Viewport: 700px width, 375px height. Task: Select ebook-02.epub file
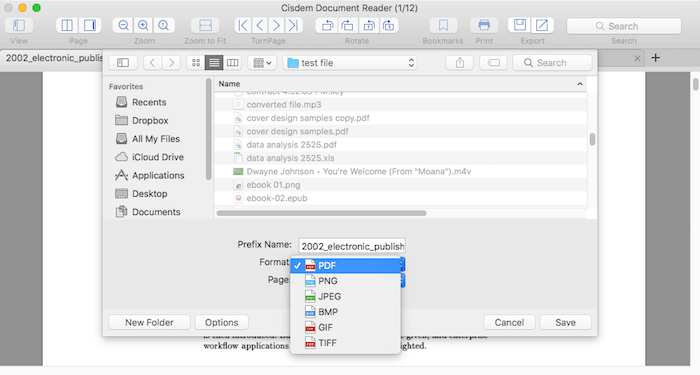pos(400,198)
